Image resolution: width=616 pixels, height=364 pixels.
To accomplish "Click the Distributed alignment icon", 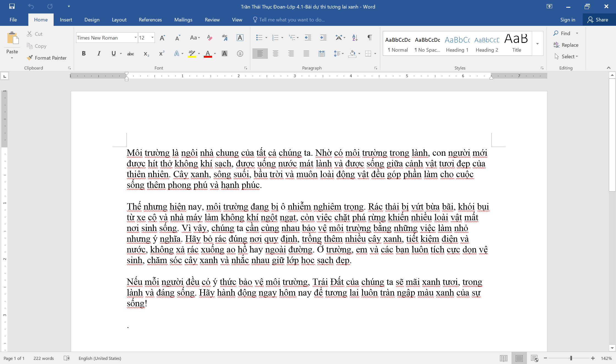I will coord(321,54).
